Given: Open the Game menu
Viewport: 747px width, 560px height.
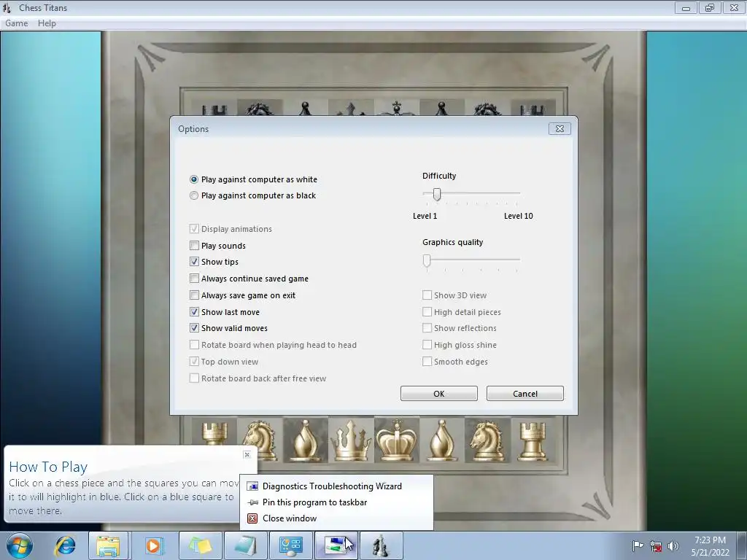Looking at the screenshot, I should [x=16, y=23].
